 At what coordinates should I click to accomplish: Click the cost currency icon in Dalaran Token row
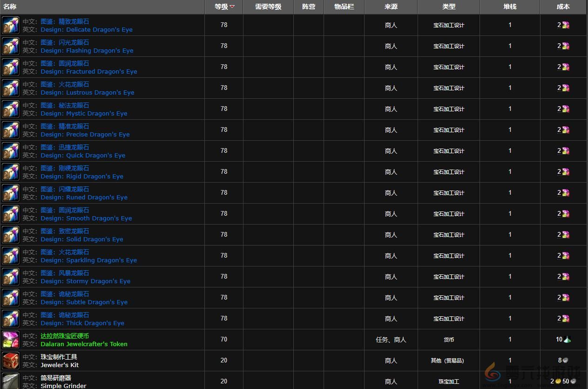pos(567,340)
